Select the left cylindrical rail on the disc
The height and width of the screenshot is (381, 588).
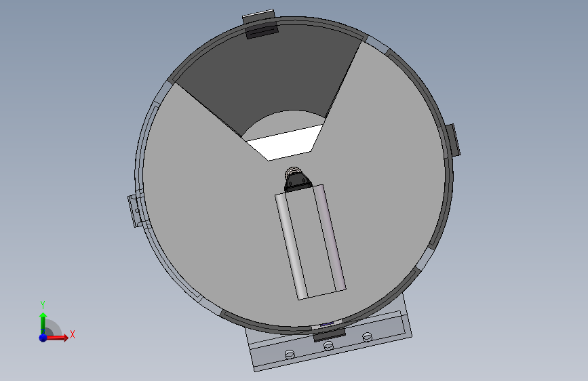pos(291,245)
